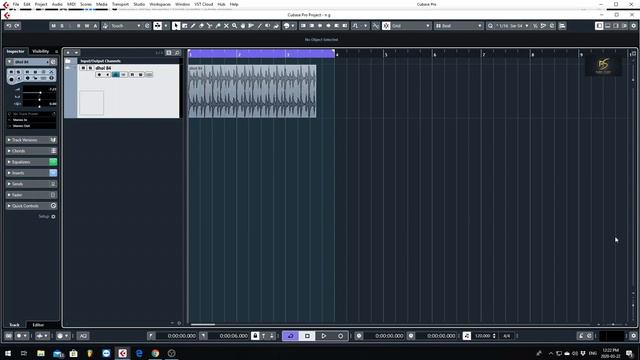The height and width of the screenshot is (360, 640).
Task: Open the Audio menu
Action: click(x=57, y=4)
